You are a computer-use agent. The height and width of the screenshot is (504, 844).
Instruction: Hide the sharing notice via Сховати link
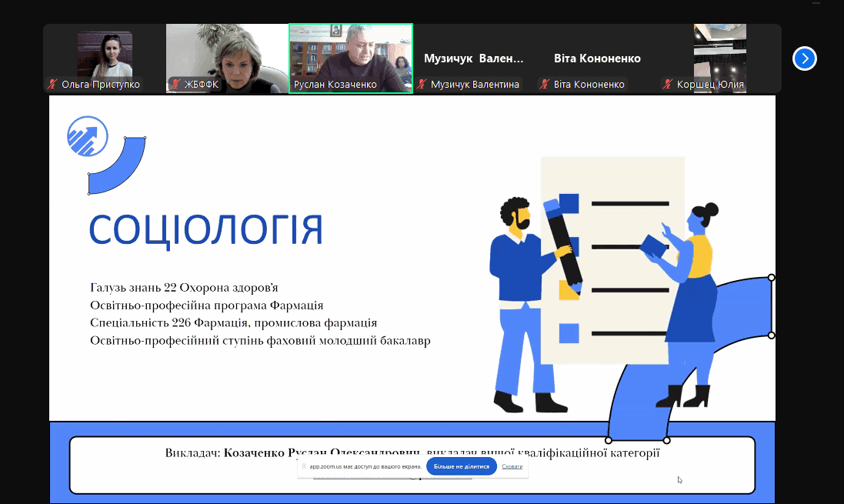pos(512,466)
